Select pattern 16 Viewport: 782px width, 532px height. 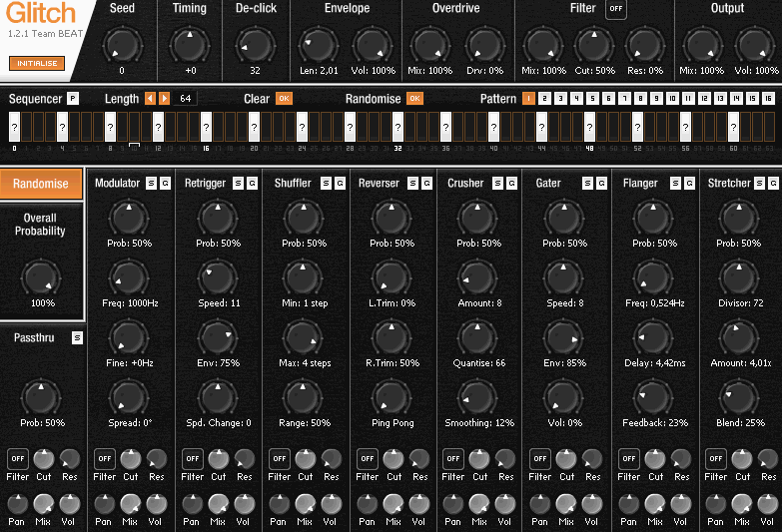pos(768,98)
